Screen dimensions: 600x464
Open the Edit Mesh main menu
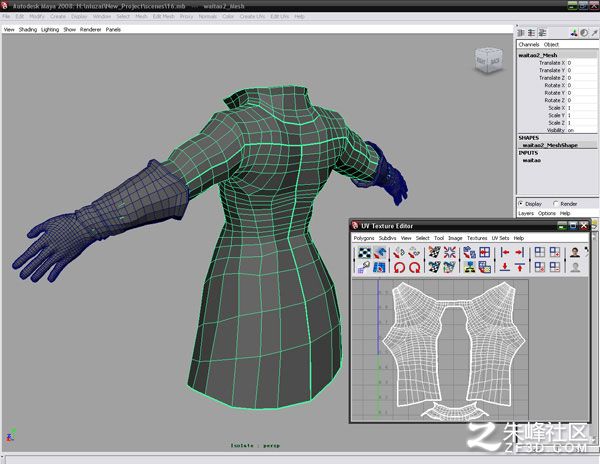tap(164, 16)
